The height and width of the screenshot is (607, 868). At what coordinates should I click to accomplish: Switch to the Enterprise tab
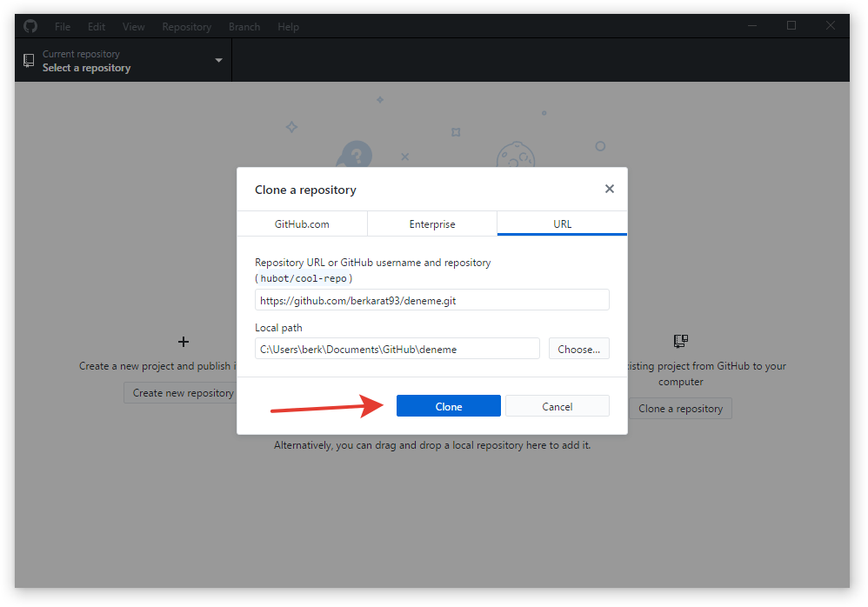point(432,224)
